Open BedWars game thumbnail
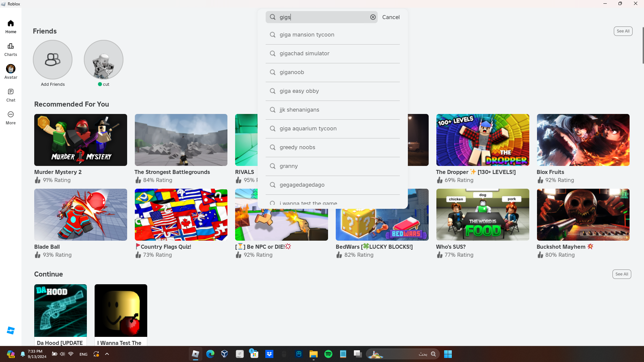Viewport: 644px width, 362px height. coord(382,225)
